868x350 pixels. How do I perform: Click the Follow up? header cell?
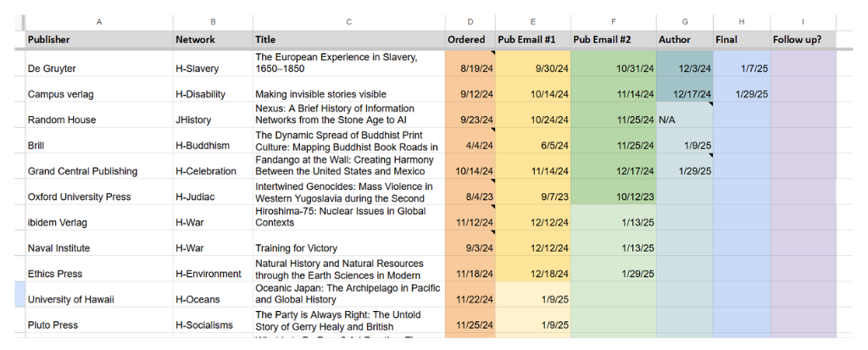pos(803,39)
